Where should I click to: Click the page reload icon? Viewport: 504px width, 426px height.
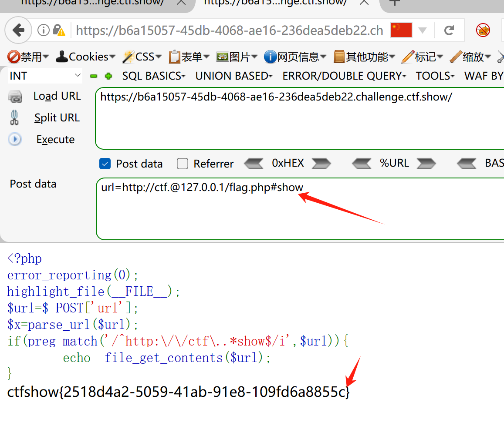[449, 30]
